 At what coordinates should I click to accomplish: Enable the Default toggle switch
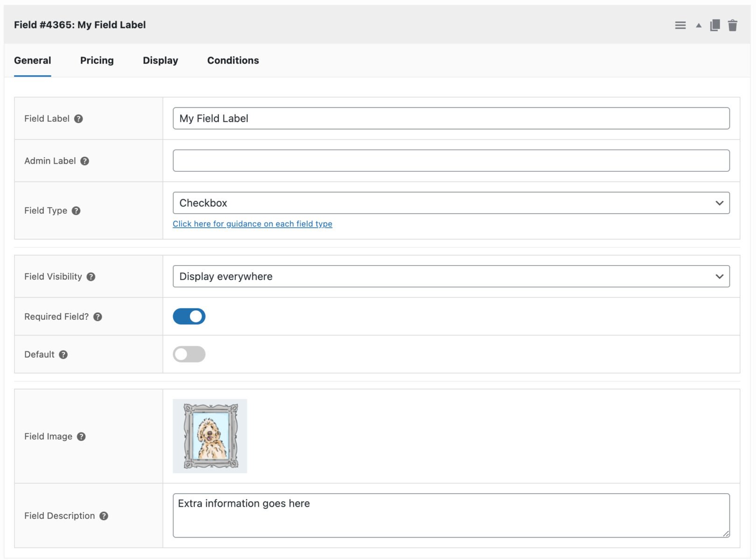click(x=189, y=354)
